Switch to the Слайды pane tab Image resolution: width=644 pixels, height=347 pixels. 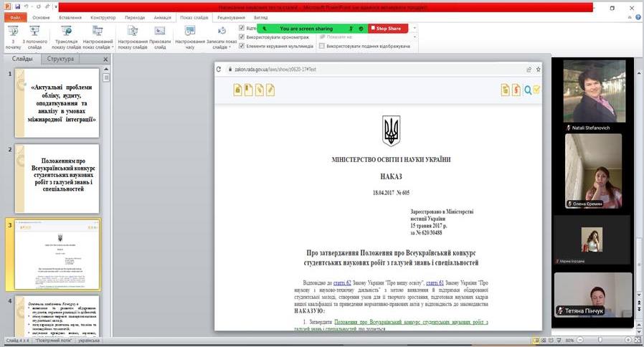(x=22, y=59)
